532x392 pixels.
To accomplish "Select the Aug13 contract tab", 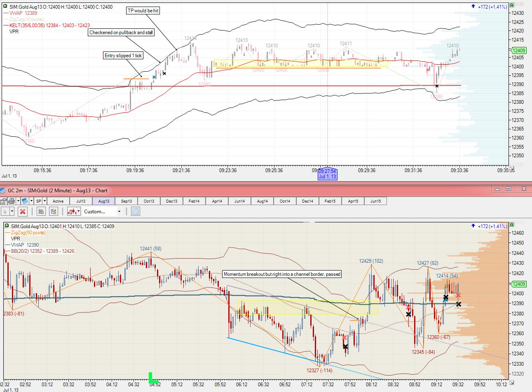I will pyautogui.click(x=103, y=201).
